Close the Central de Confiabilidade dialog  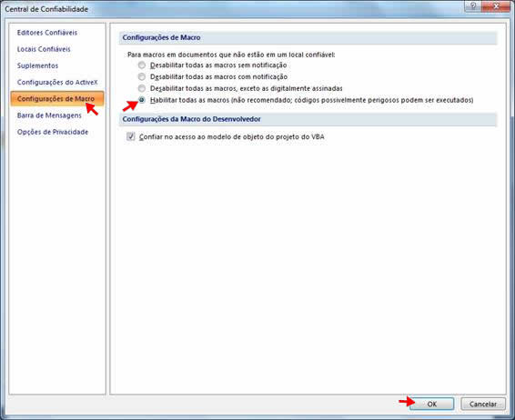click(x=496, y=6)
